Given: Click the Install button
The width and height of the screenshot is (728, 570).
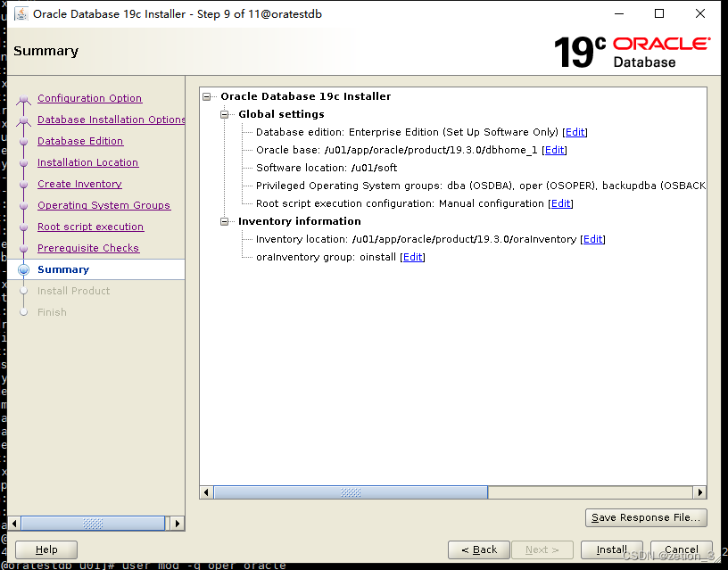Looking at the screenshot, I should point(611,550).
